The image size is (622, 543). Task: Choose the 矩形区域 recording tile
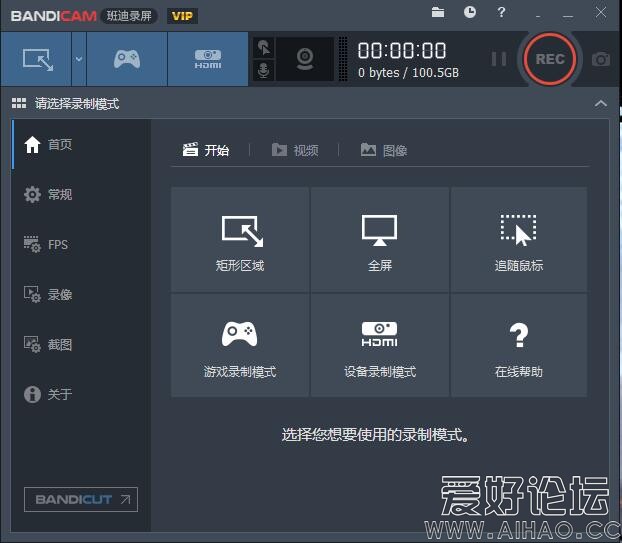coord(240,240)
